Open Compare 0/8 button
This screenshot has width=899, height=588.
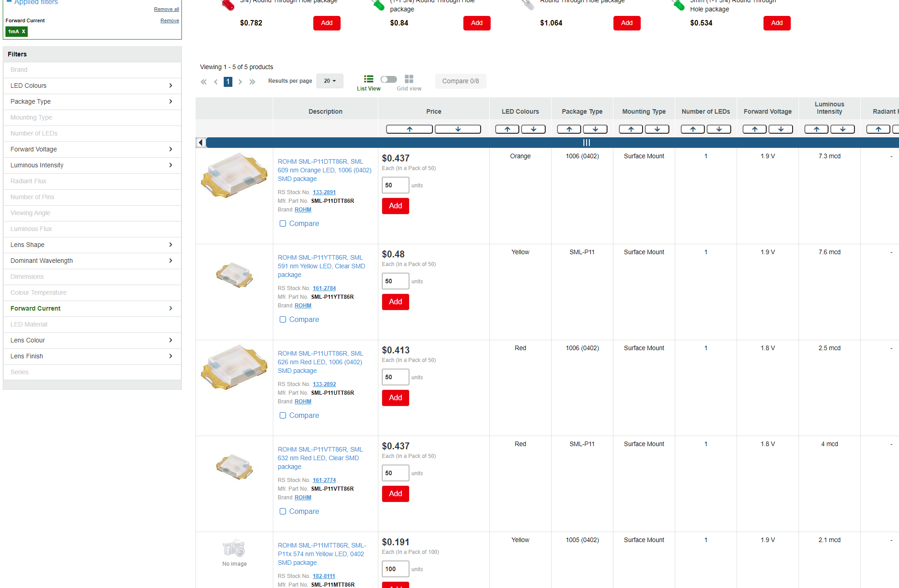461,81
